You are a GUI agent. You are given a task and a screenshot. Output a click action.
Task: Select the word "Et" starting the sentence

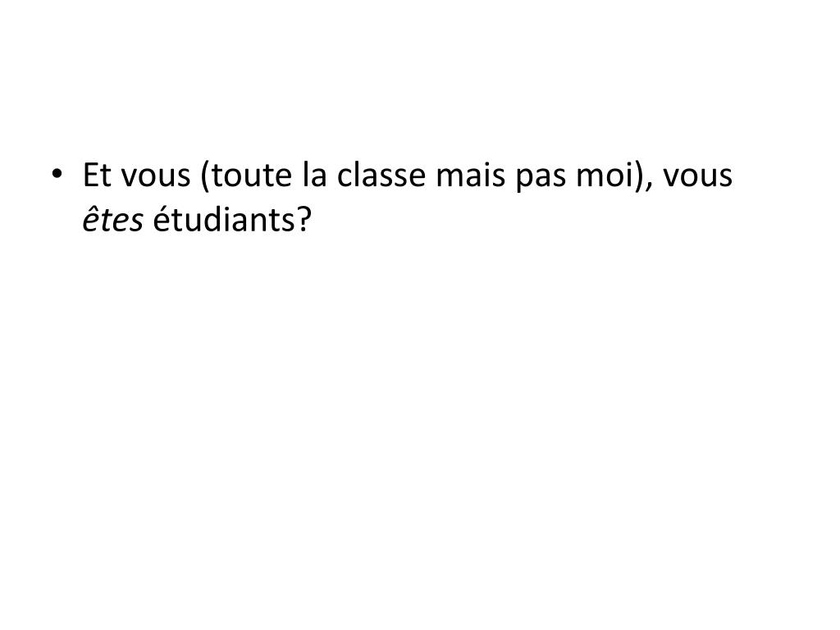click(x=98, y=175)
